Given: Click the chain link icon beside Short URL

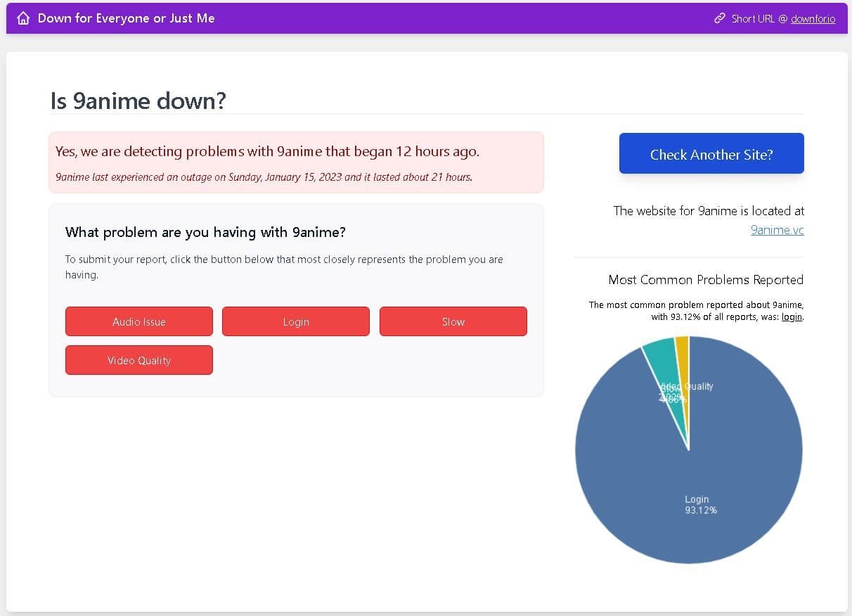Looking at the screenshot, I should coord(719,18).
